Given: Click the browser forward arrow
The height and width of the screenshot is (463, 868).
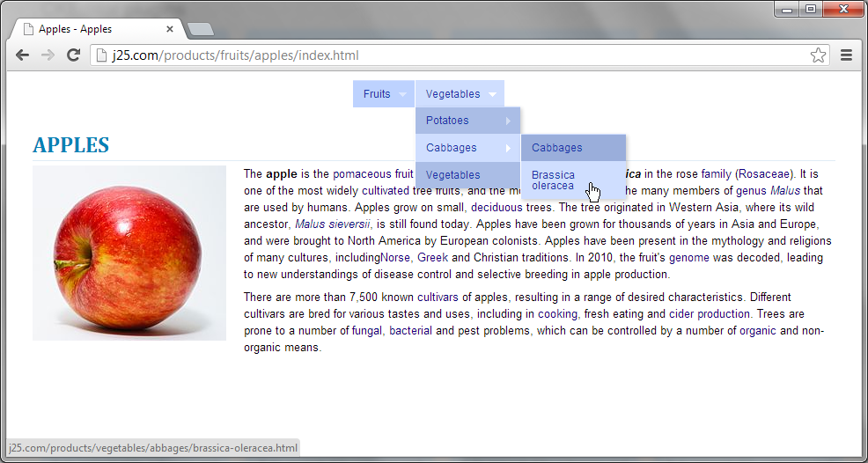Looking at the screenshot, I should (x=48, y=55).
